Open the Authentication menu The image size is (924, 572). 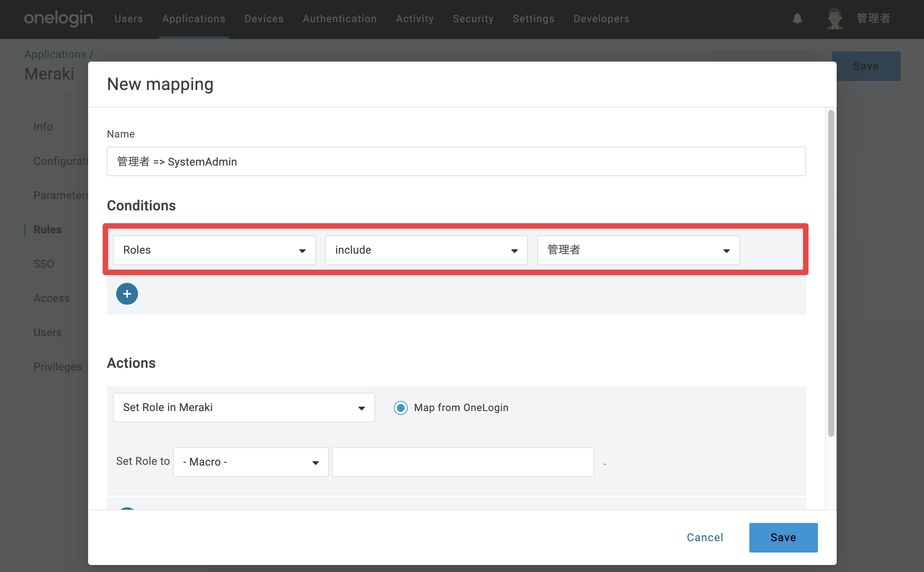tap(340, 19)
